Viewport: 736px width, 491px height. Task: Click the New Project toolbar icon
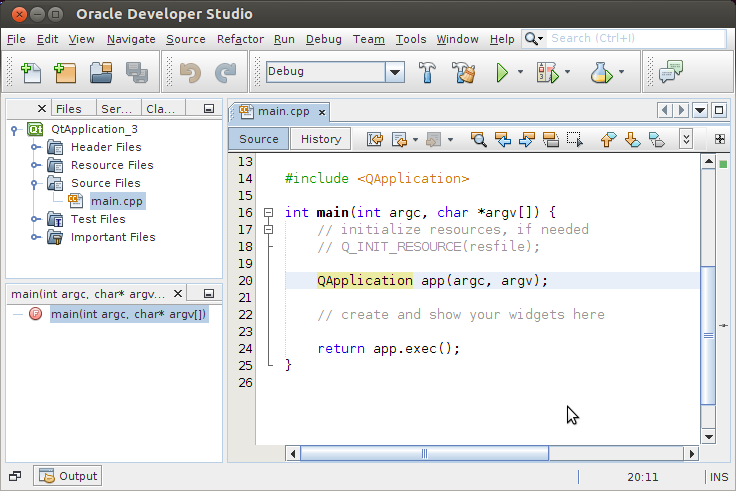(x=65, y=73)
